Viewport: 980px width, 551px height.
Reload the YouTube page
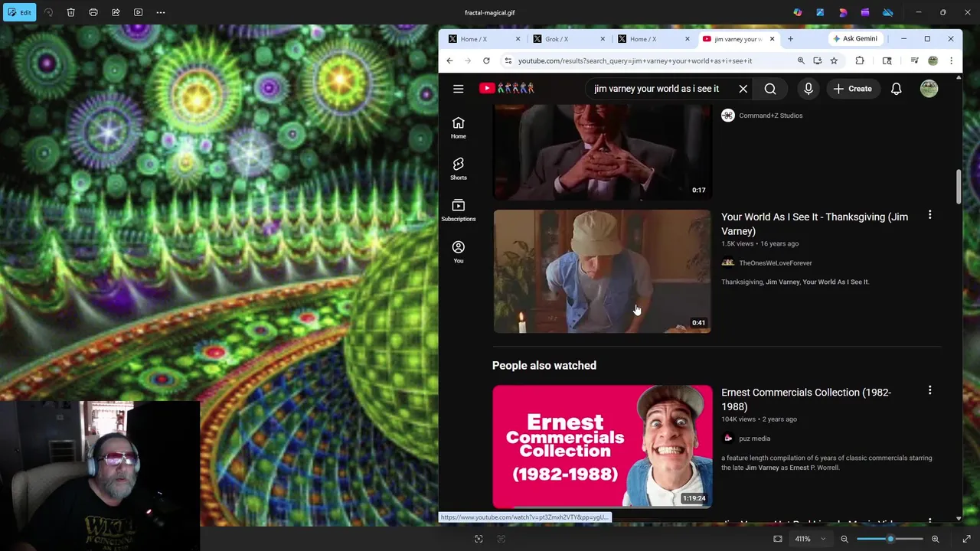pos(486,60)
